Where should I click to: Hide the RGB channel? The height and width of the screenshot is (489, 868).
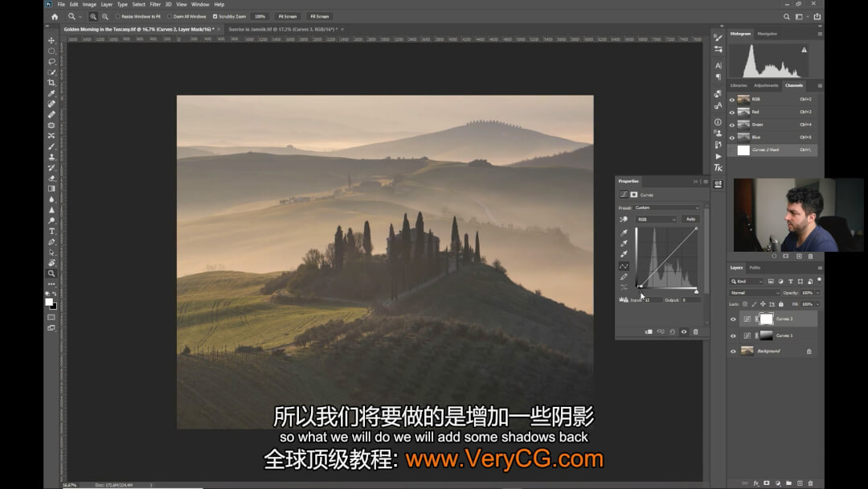(732, 100)
